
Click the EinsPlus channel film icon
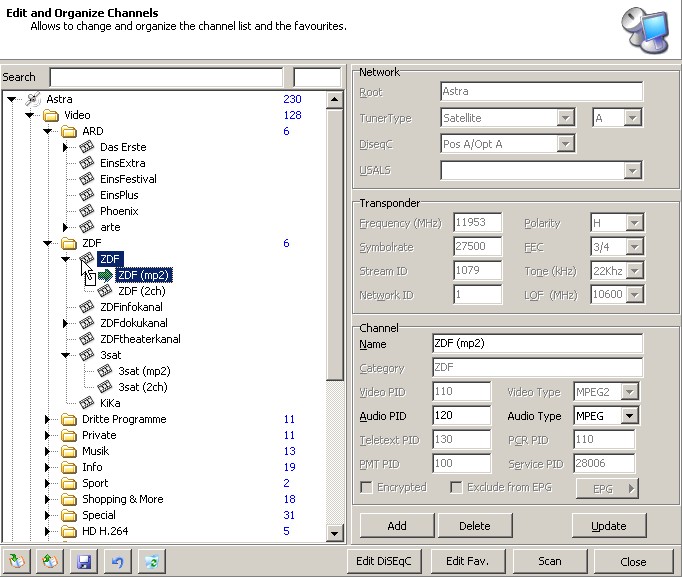[x=87, y=195]
